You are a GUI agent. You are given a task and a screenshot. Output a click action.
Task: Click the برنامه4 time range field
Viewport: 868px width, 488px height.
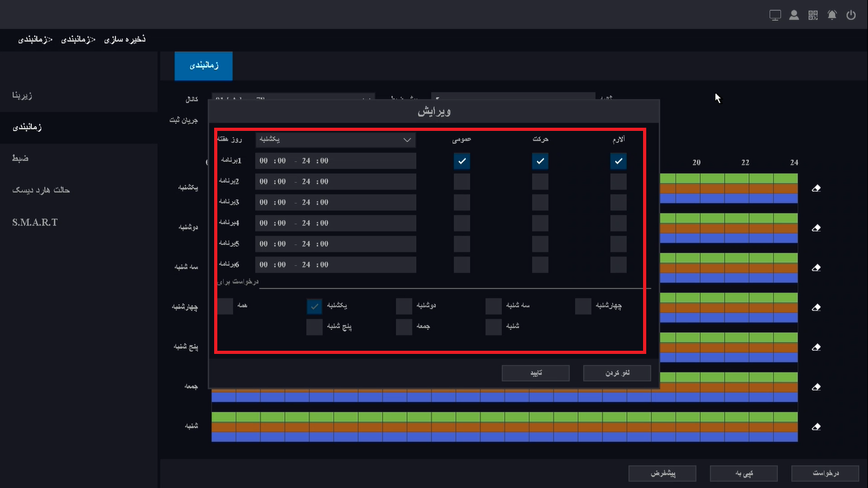(x=336, y=223)
